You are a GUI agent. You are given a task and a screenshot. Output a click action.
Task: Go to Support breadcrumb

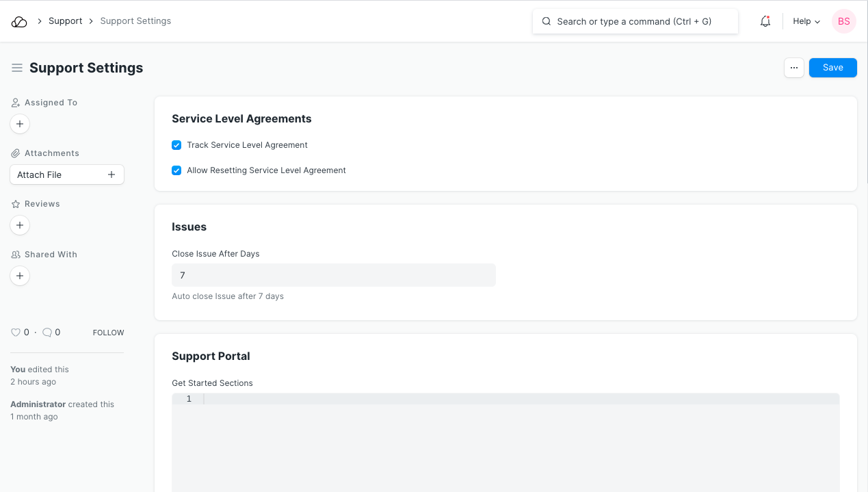(65, 21)
